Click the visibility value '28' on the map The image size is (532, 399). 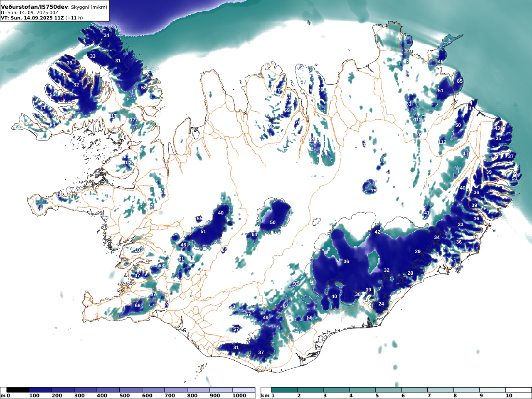click(x=410, y=273)
